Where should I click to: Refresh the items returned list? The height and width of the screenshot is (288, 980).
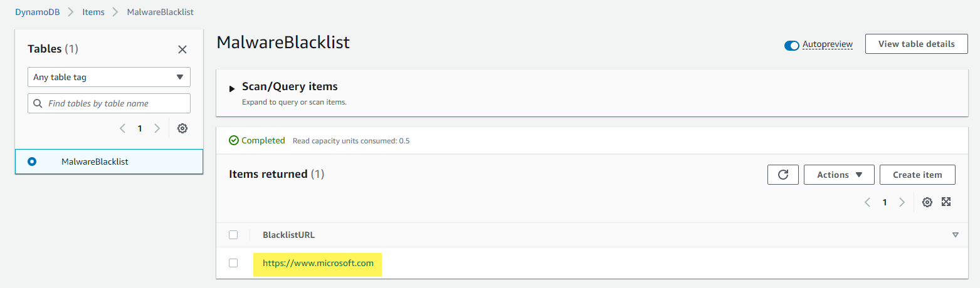783,175
